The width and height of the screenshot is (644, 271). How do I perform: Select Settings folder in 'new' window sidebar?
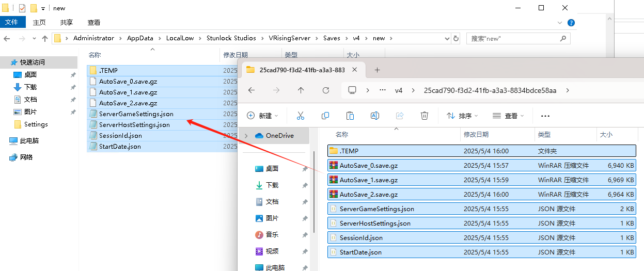36,124
